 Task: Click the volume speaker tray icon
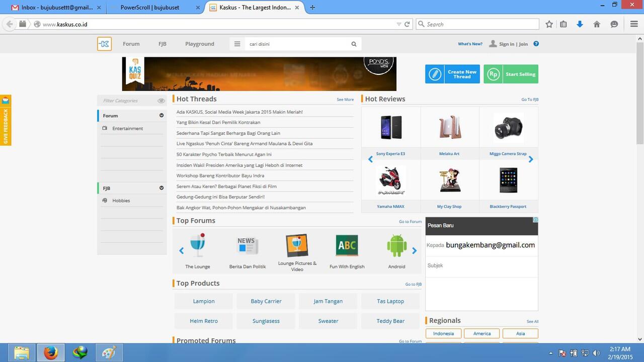[x=597, y=353]
